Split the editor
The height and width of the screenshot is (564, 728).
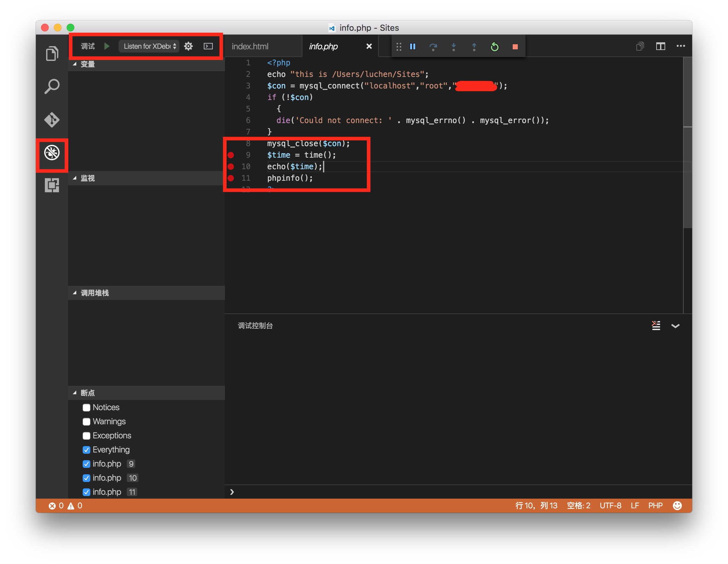click(x=661, y=46)
